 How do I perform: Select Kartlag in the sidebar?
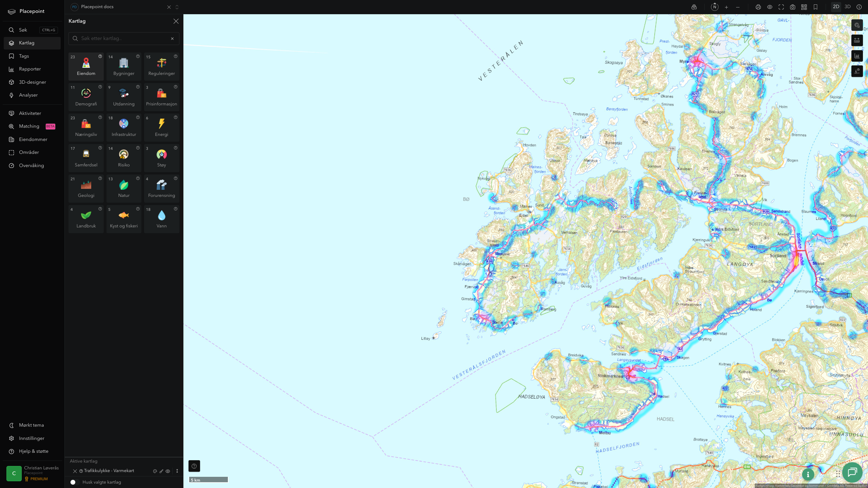pyautogui.click(x=32, y=43)
